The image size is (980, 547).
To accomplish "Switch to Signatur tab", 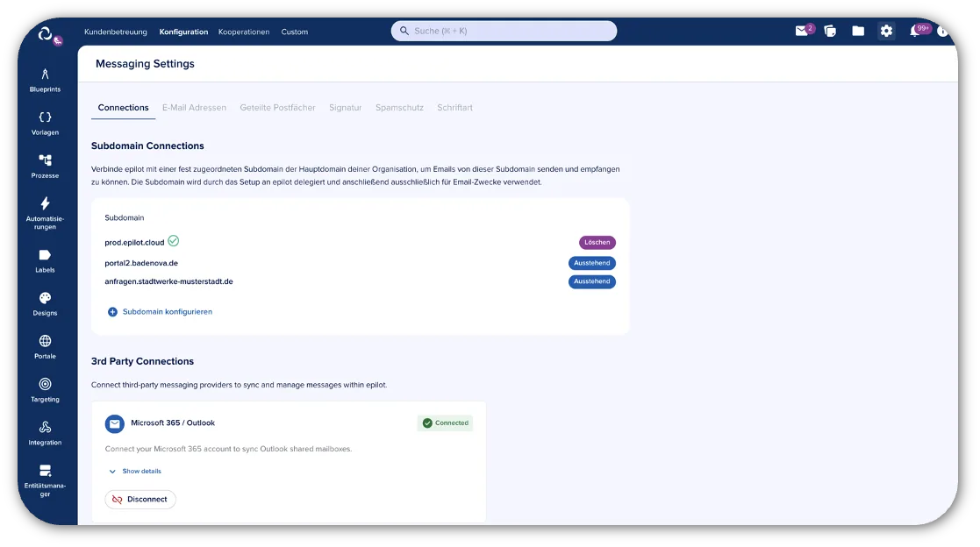I will point(346,108).
